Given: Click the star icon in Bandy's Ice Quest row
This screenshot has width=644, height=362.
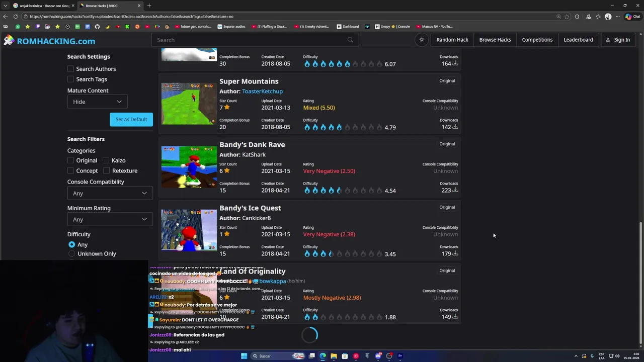Looking at the screenshot, I should coord(227,234).
